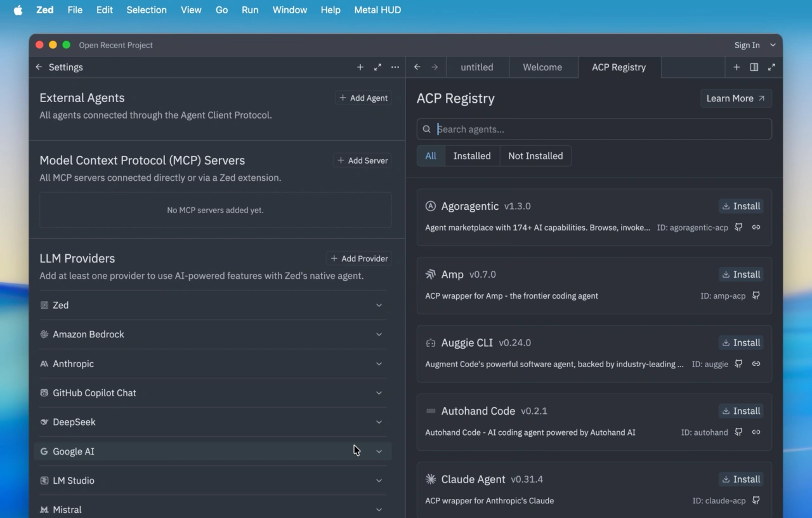This screenshot has width=812, height=518.
Task: Click the website link icon for Autohand Code
Action: coord(756,432)
